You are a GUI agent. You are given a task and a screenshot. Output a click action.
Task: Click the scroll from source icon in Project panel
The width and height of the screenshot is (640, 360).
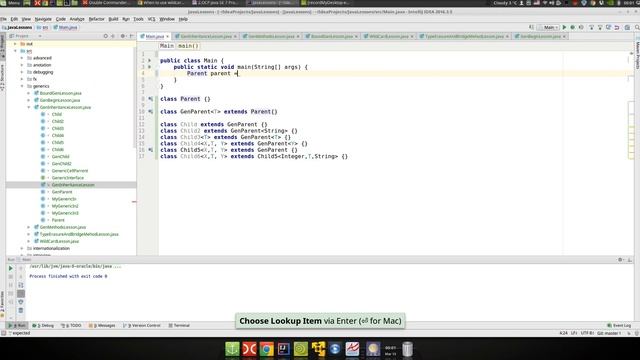106,36
